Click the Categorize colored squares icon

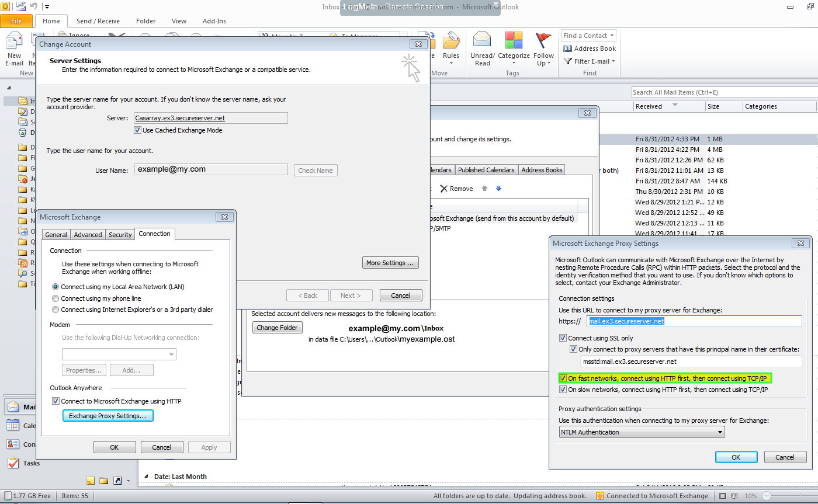[514, 40]
